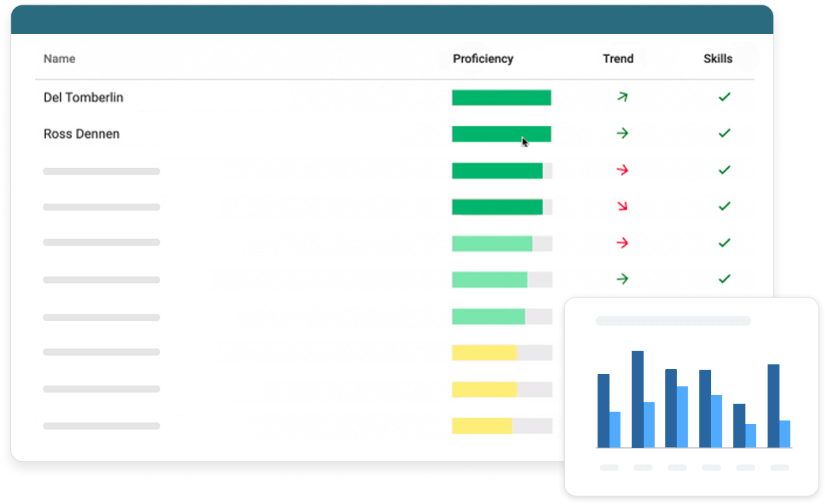
Task: Sort by the Skills column header
Action: point(718,58)
